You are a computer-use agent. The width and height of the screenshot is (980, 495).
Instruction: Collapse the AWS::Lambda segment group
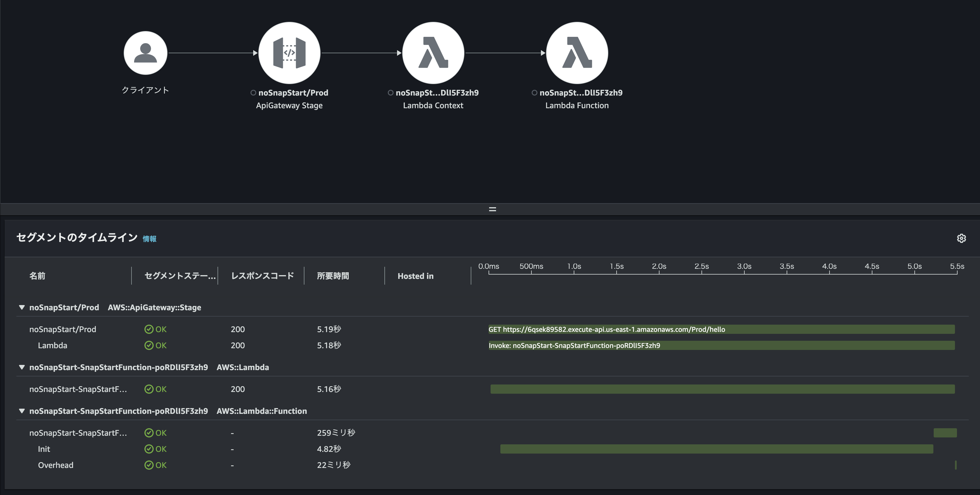tap(22, 367)
